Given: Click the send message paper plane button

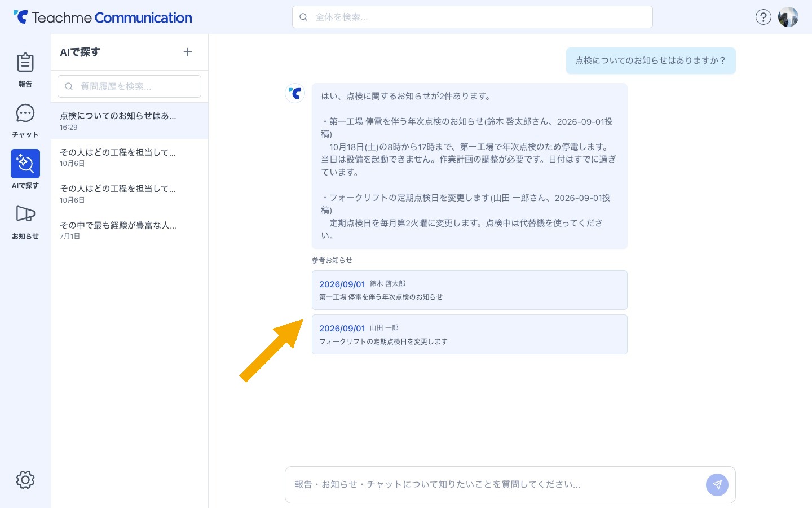Looking at the screenshot, I should pos(717,485).
